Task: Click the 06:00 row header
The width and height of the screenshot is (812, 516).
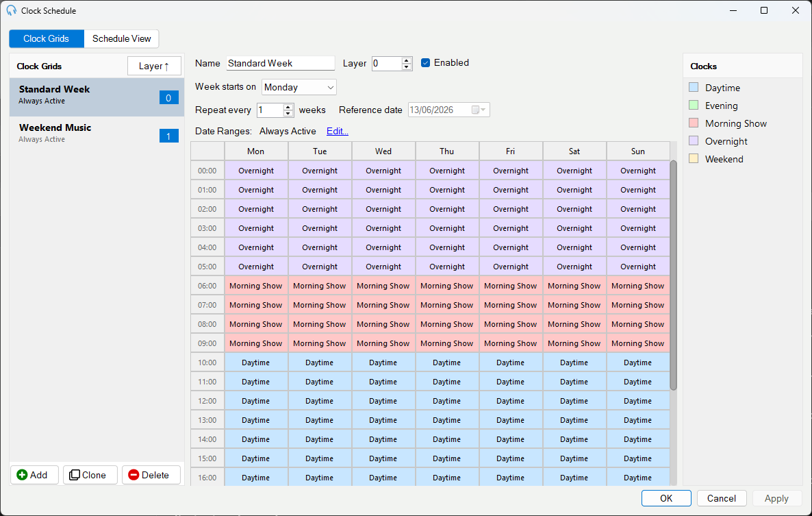Action: (x=207, y=286)
